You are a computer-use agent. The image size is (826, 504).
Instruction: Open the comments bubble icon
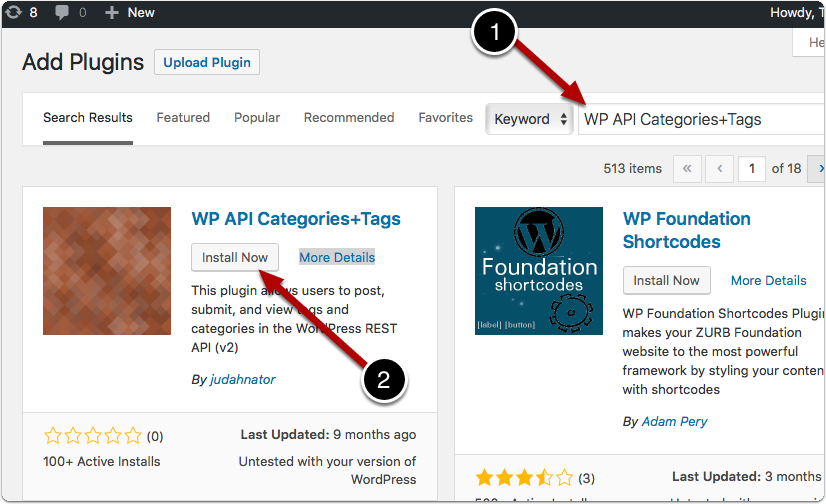point(62,12)
